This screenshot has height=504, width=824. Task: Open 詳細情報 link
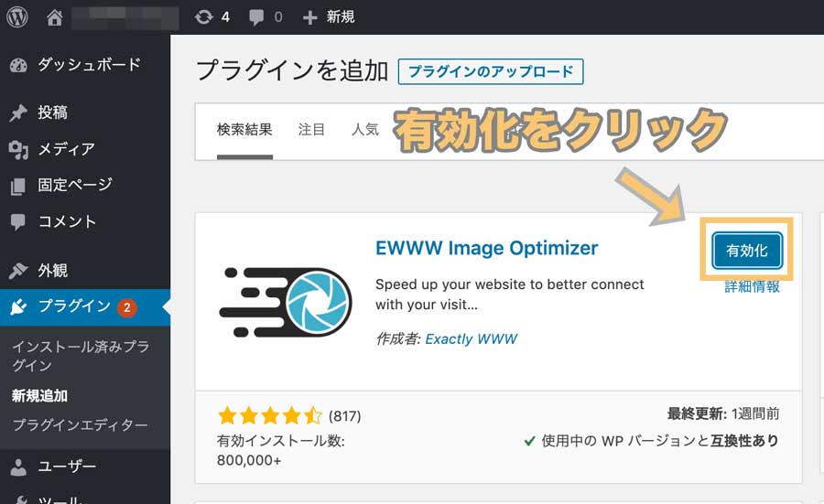[752, 286]
